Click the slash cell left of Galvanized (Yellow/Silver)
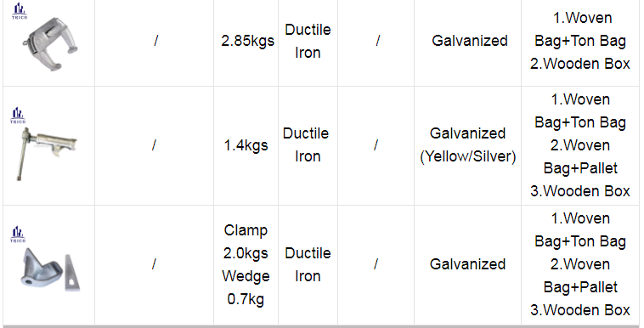Screen dimensions: 644x328 [x=376, y=145]
